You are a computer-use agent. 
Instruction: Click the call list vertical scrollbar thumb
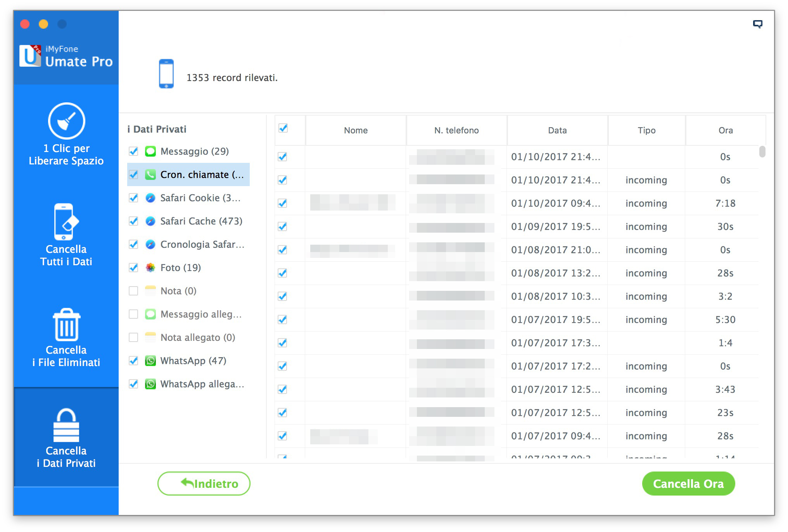pyautogui.click(x=762, y=152)
